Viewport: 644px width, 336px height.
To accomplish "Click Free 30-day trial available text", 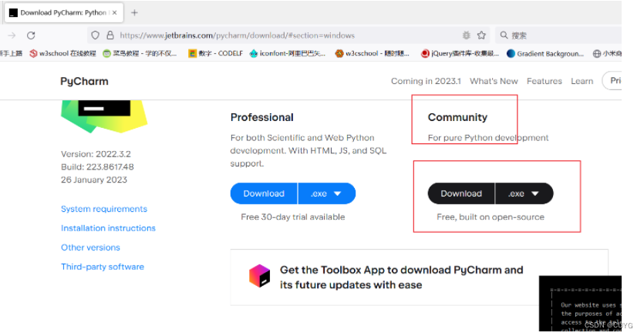I will [x=293, y=217].
